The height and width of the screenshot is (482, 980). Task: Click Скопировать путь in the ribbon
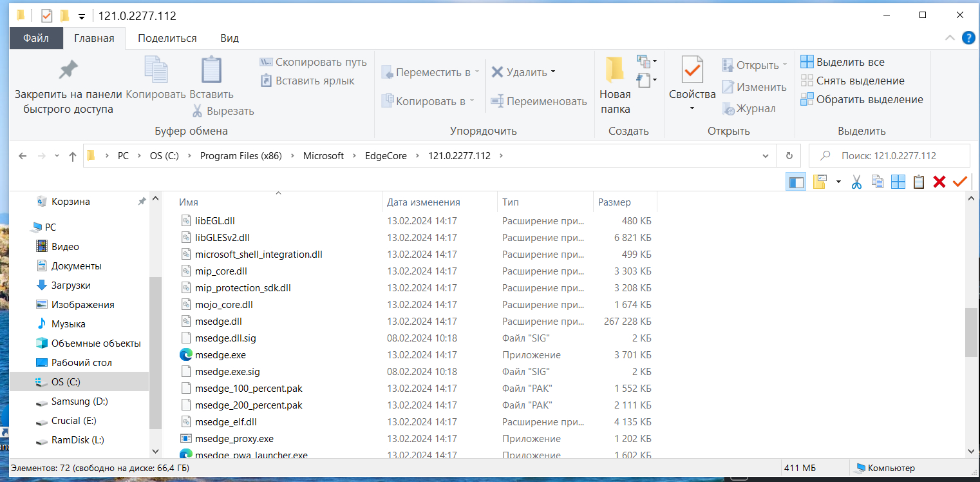pyautogui.click(x=313, y=62)
